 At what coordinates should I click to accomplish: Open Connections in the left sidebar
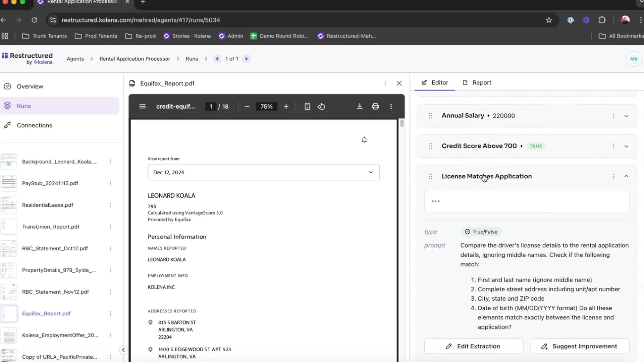(34, 125)
